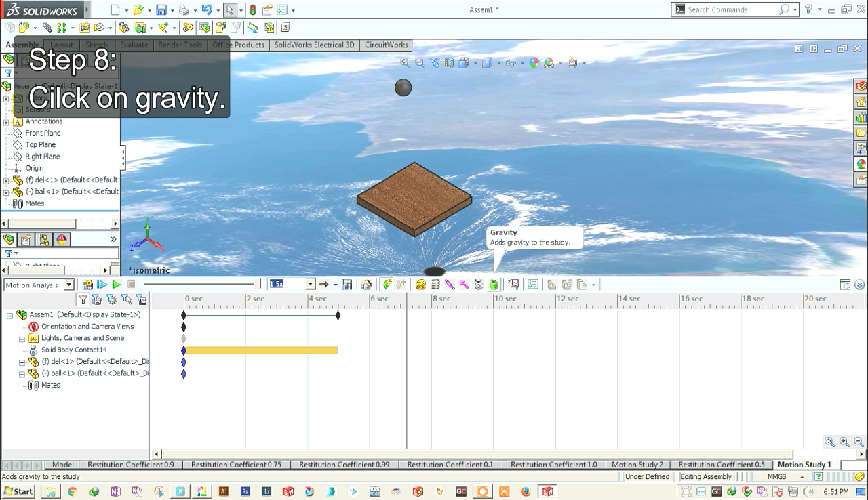This screenshot has height=500, width=868.
Task: Open the Evaluate tab in CommandManager
Action: click(x=134, y=45)
